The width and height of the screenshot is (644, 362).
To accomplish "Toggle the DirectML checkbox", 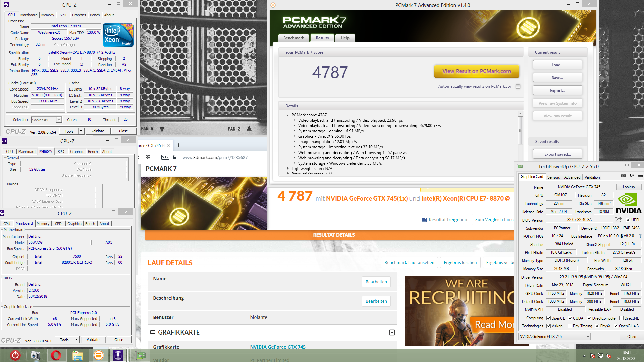I will point(622,318).
